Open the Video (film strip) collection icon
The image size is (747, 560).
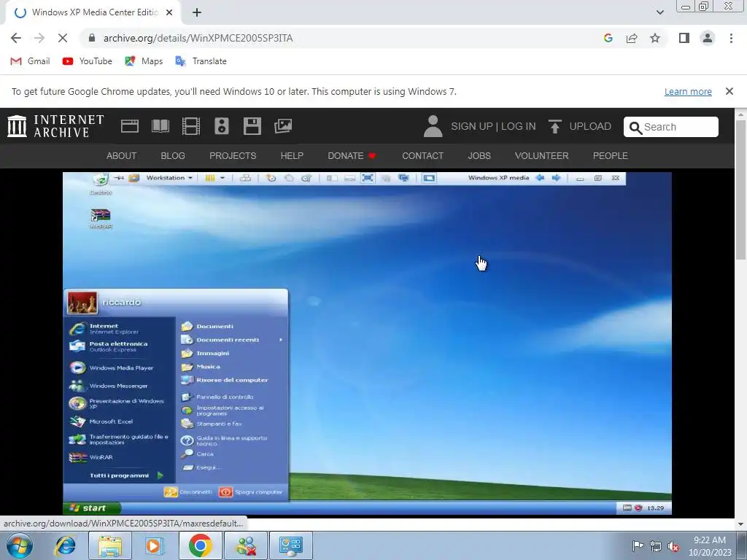pyautogui.click(x=191, y=126)
